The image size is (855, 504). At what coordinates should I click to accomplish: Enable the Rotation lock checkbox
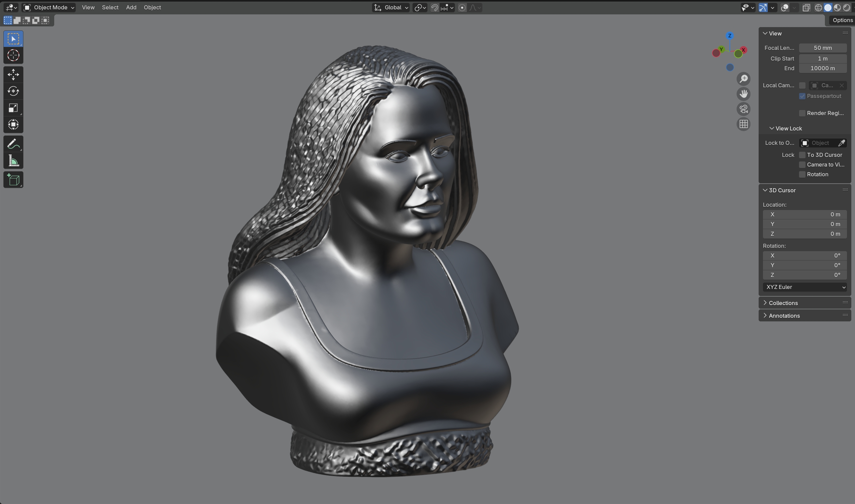click(x=802, y=175)
